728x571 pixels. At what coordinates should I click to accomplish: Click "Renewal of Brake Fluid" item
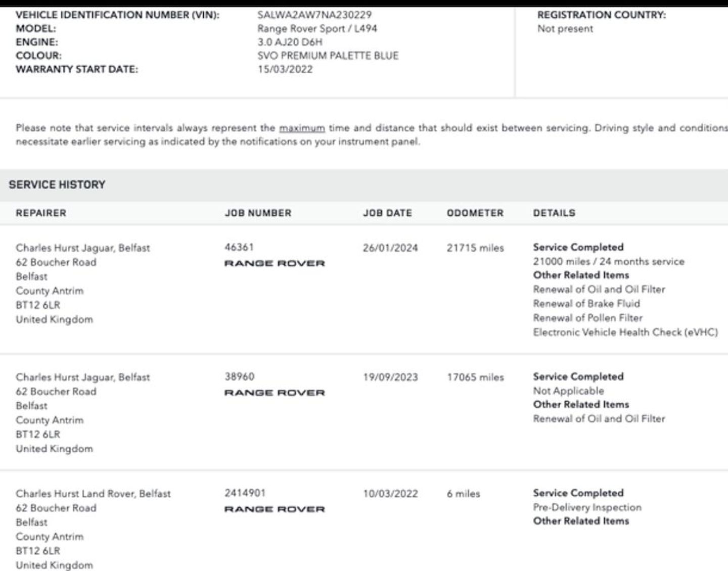(x=586, y=304)
